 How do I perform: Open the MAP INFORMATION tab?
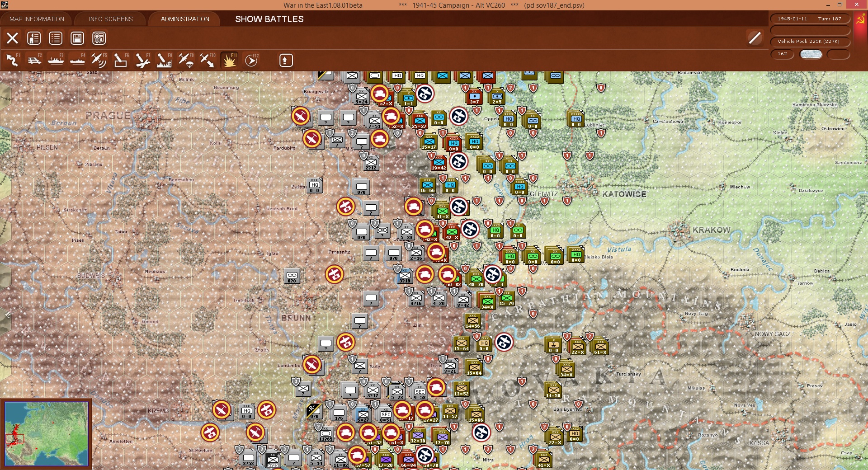pos(37,19)
